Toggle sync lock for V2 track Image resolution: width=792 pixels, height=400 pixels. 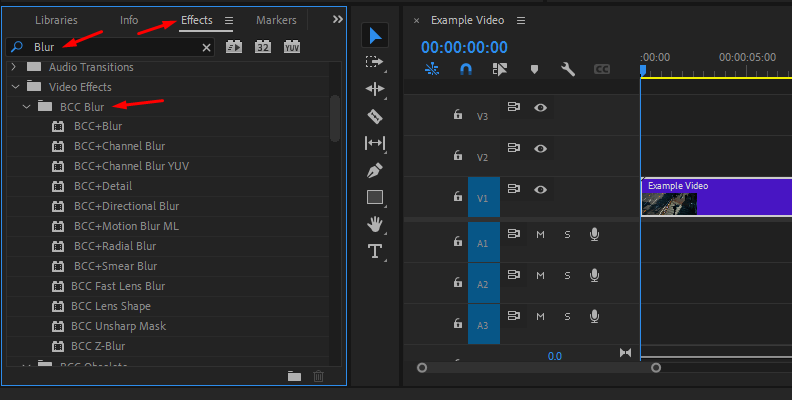[514, 148]
